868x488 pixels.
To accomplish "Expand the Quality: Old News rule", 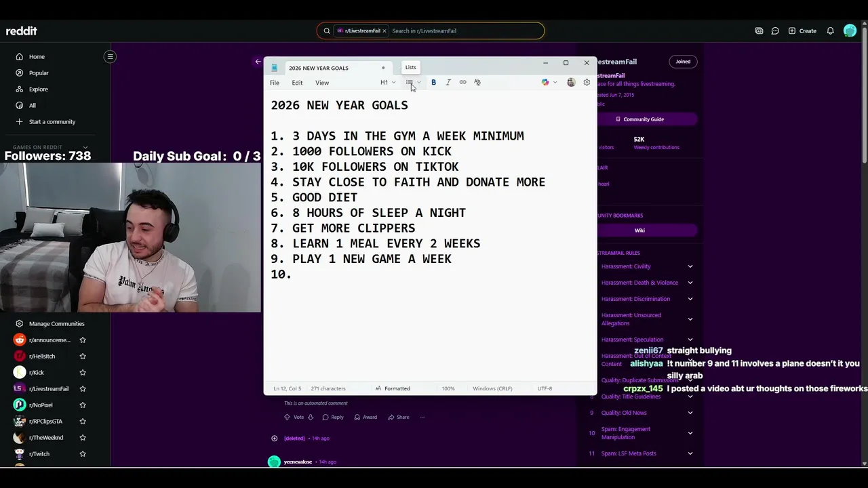I will pyautogui.click(x=690, y=413).
